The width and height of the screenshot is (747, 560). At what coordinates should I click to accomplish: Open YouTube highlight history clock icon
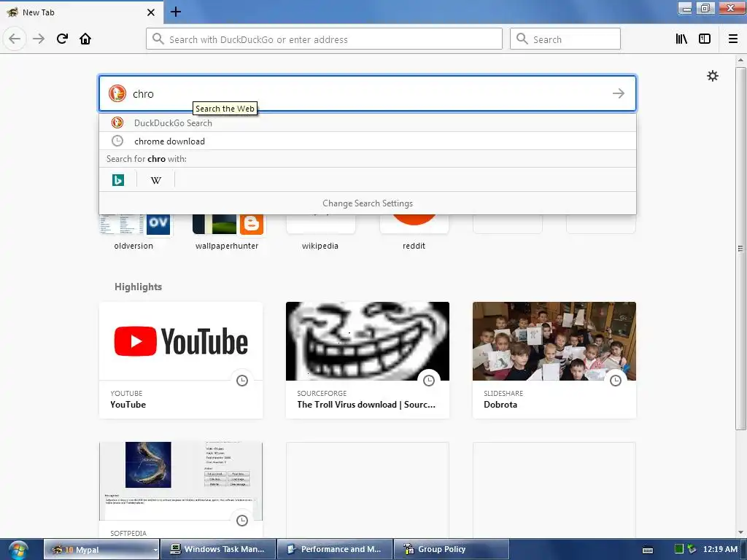[242, 381]
